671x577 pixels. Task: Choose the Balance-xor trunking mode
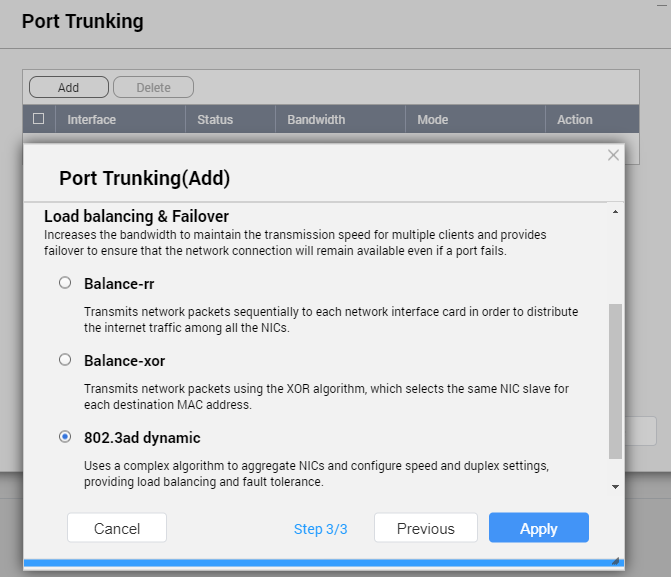click(x=65, y=359)
